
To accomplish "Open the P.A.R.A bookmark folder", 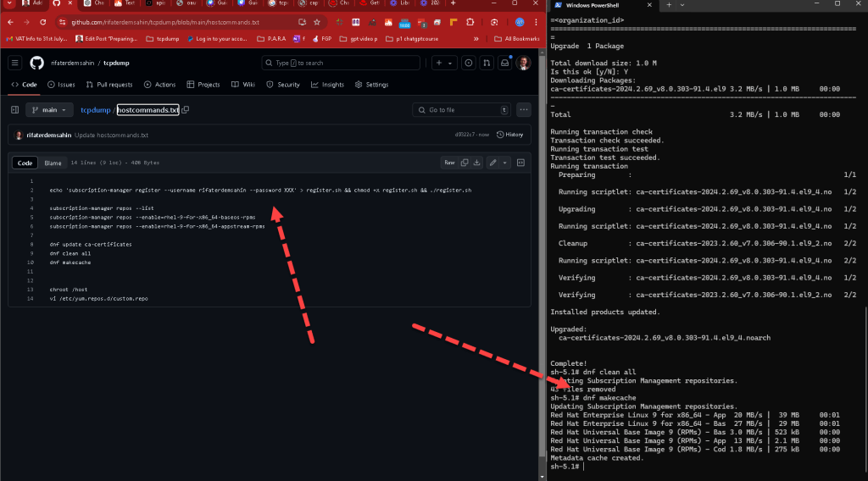I will pyautogui.click(x=272, y=39).
